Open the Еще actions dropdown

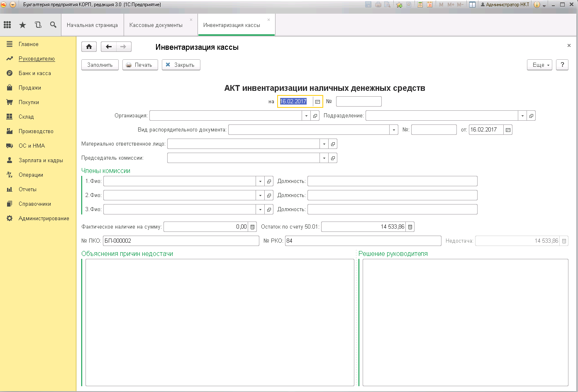[539, 65]
